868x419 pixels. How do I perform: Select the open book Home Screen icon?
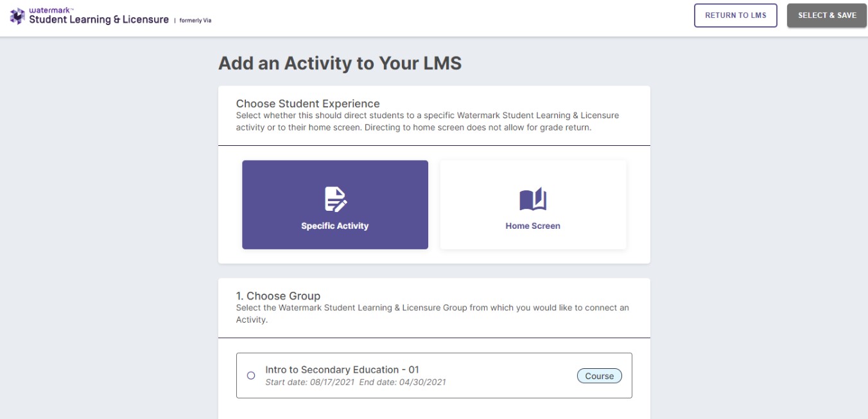[x=533, y=199]
